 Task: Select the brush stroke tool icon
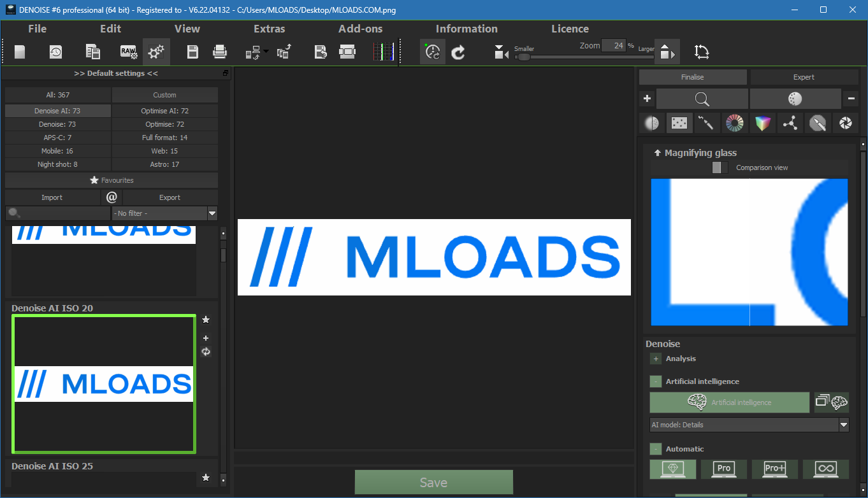pos(707,123)
